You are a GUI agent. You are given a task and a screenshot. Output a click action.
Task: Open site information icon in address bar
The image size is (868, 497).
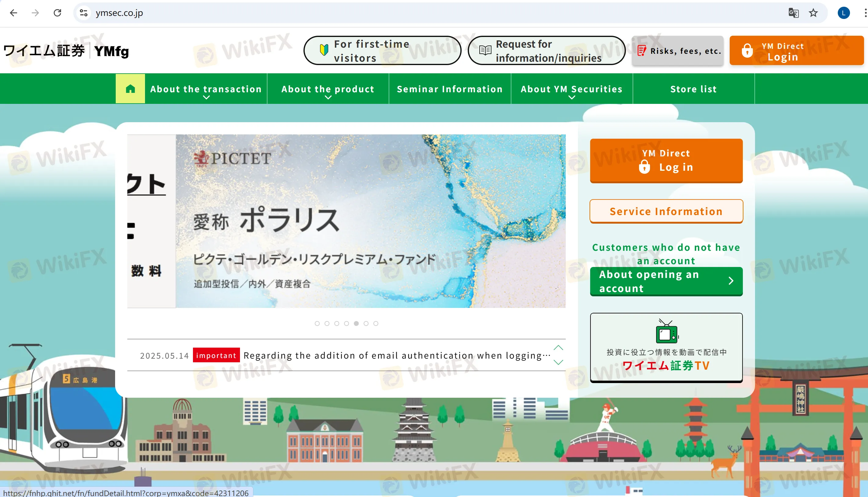pyautogui.click(x=84, y=13)
